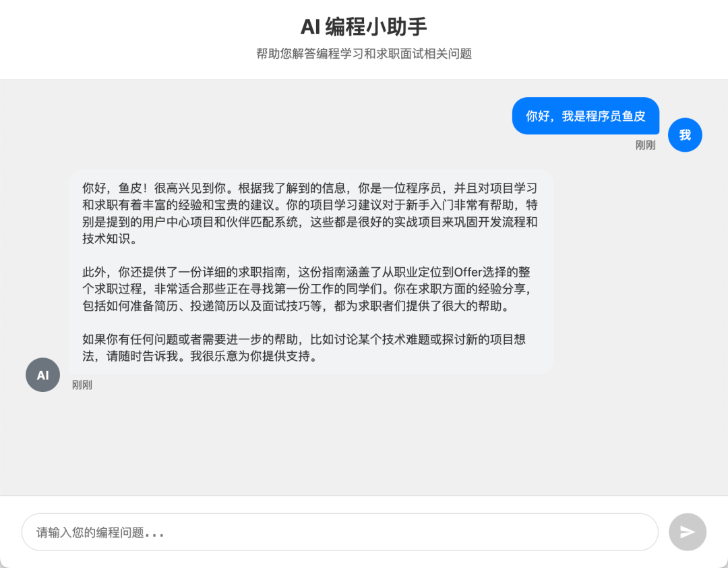Click the "AI 编程小助手" page title

364,26
